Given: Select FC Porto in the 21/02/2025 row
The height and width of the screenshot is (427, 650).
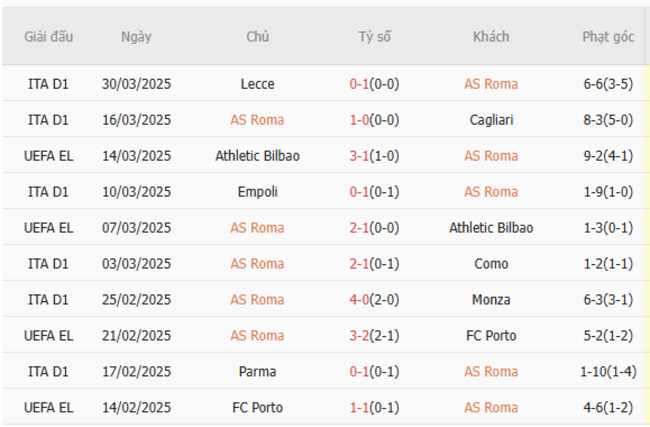Looking at the screenshot, I should point(491,336).
